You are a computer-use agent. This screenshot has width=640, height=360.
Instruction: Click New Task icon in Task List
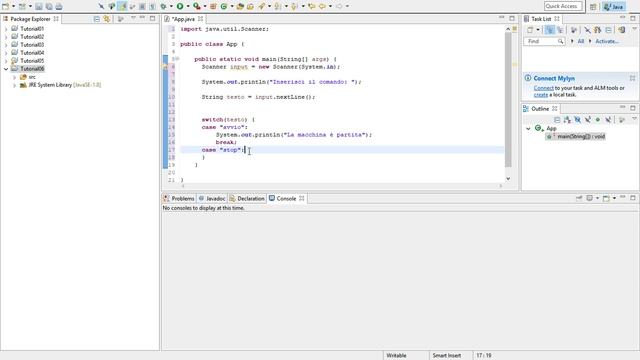530,30
